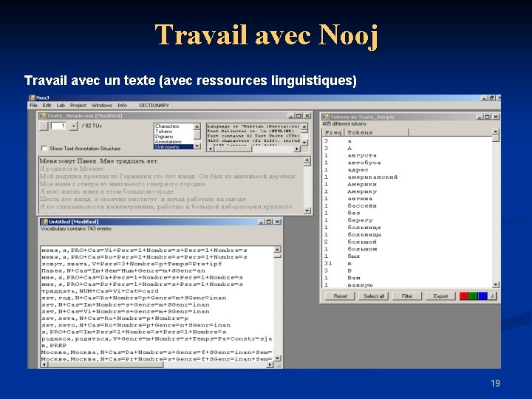This screenshot has height=399, width=532.
Task: Click the NooJ application icon in title bar
Action: 32,98
